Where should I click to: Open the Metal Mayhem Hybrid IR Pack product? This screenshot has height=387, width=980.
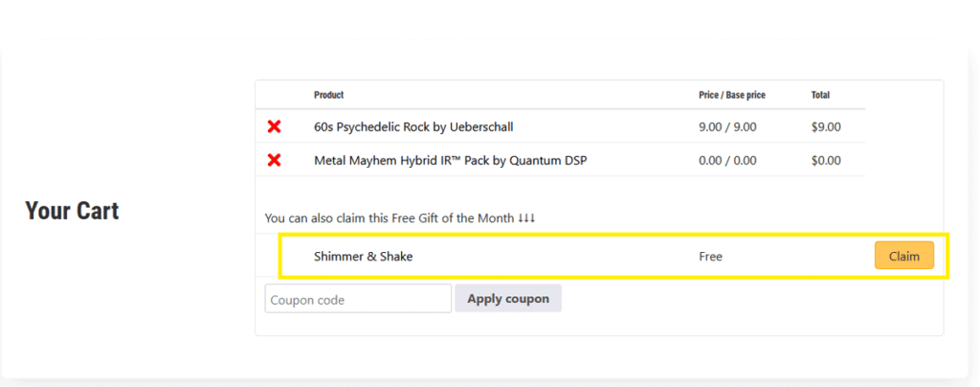click(x=450, y=160)
